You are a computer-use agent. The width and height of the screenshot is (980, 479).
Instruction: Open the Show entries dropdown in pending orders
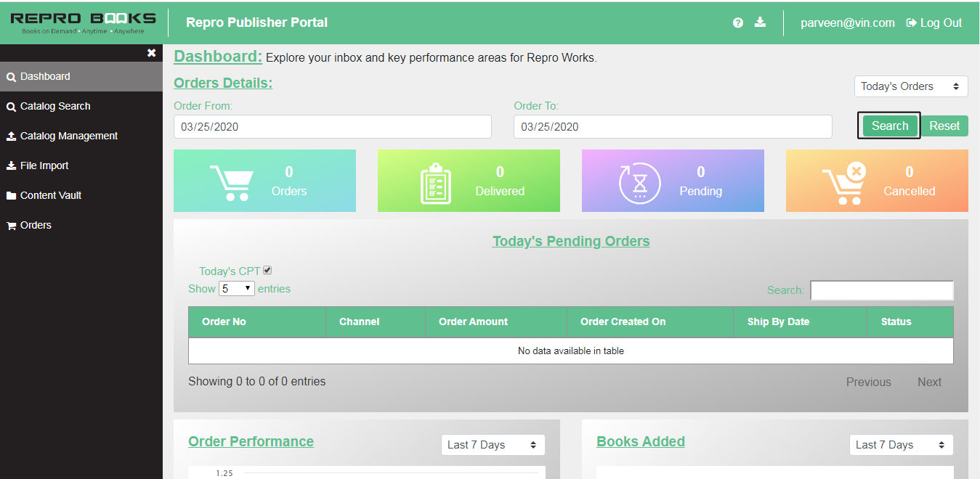point(236,288)
